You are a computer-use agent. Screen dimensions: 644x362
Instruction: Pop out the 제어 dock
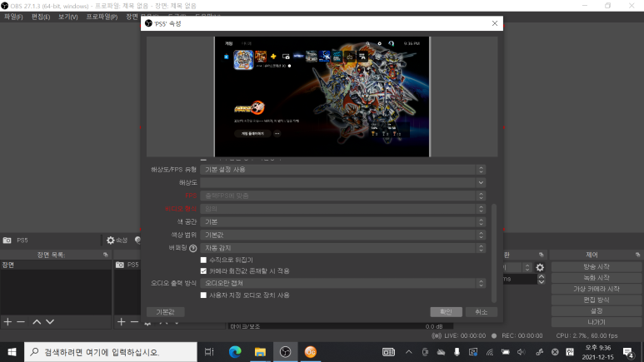point(637,255)
